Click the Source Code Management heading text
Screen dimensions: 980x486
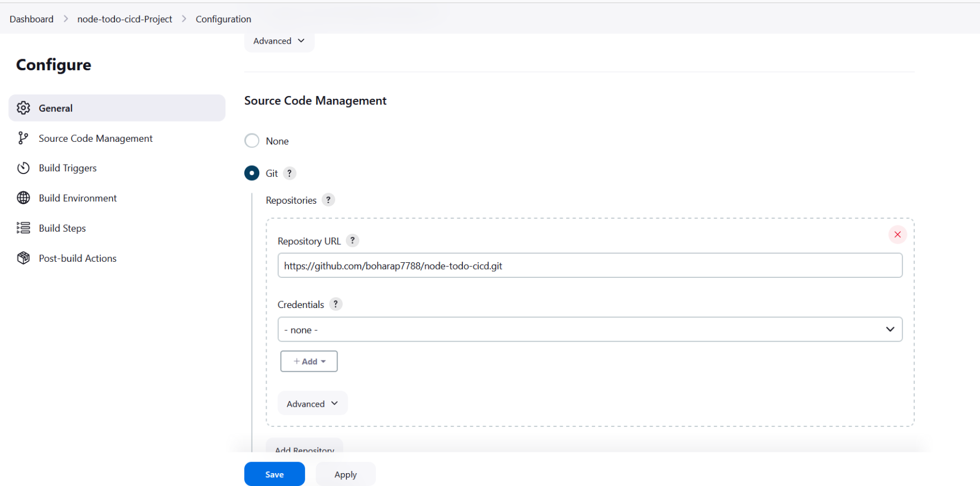coord(315,100)
